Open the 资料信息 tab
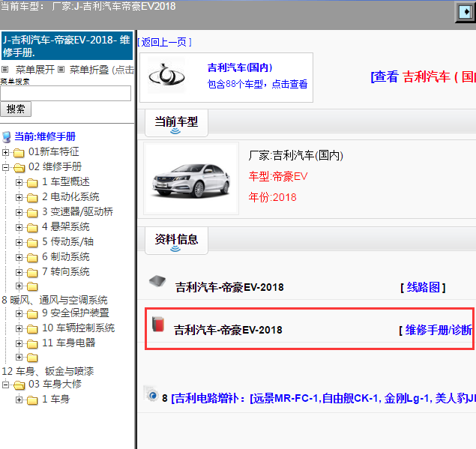Image resolution: width=476 pixels, height=449 pixels. (x=176, y=240)
